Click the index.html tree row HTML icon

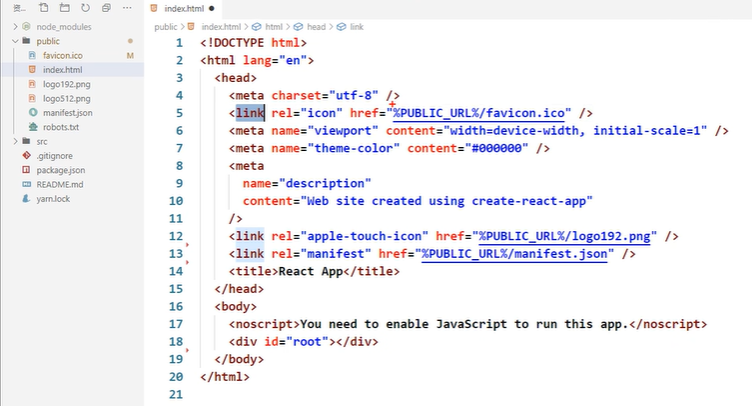[x=32, y=70]
